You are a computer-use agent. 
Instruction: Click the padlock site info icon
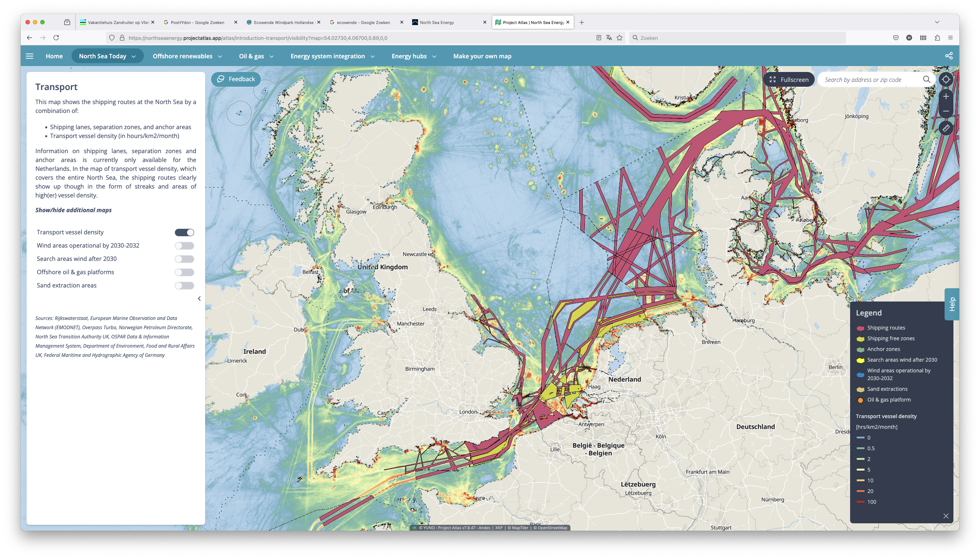(122, 38)
